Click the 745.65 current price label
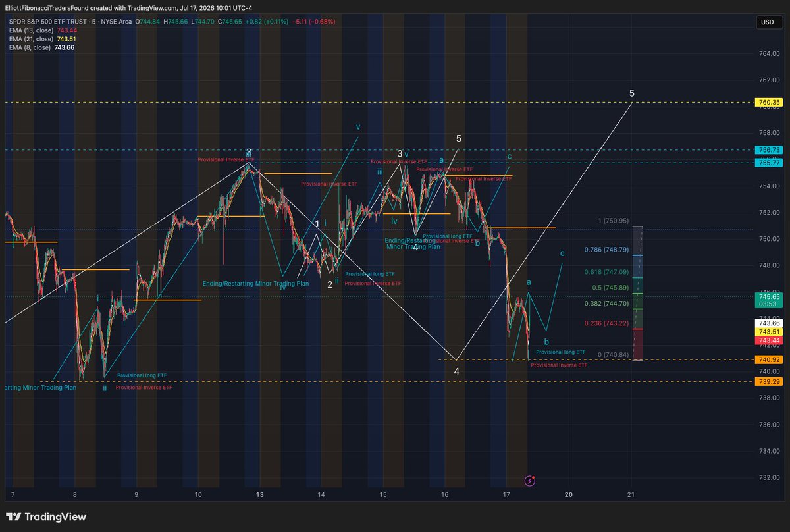The width and height of the screenshot is (790, 532). 768,300
